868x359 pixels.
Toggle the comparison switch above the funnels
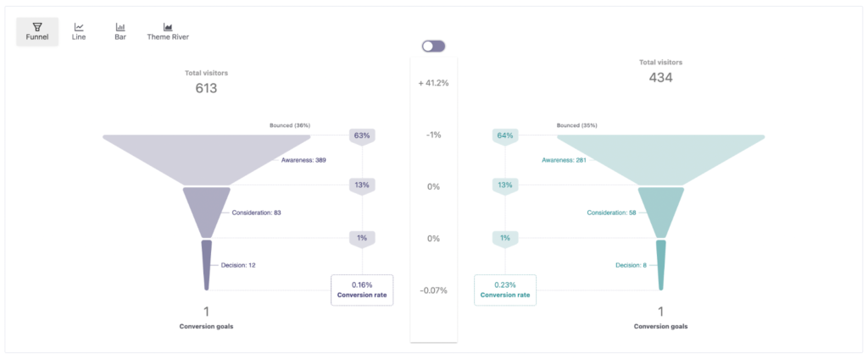point(433,46)
